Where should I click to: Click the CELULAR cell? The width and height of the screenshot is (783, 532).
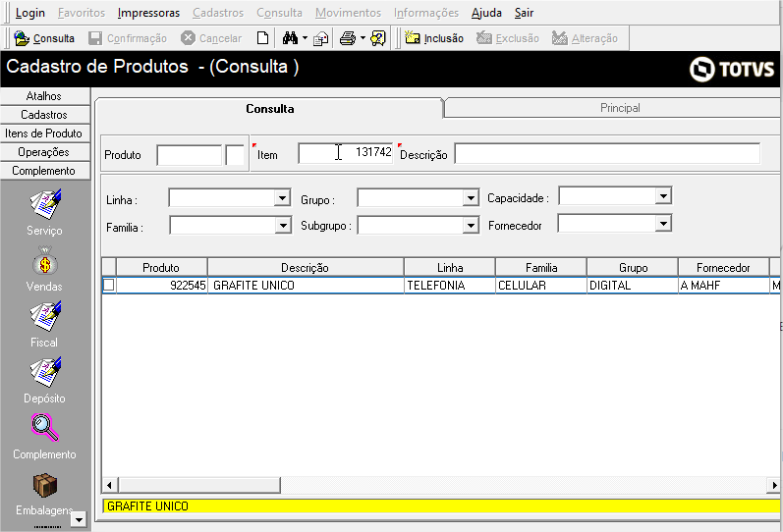[541, 285]
